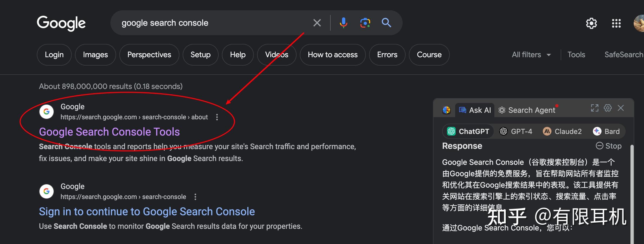
Task: Open SafeSearch settings
Action: tap(624, 55)
